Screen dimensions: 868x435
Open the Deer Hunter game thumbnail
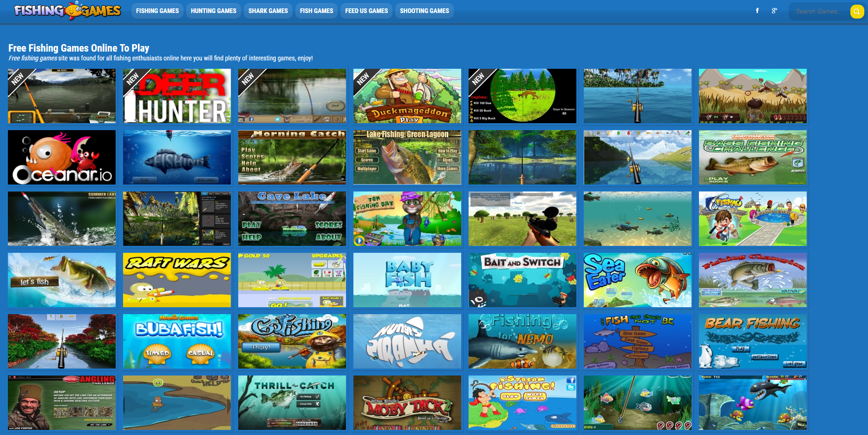(177, 96)
